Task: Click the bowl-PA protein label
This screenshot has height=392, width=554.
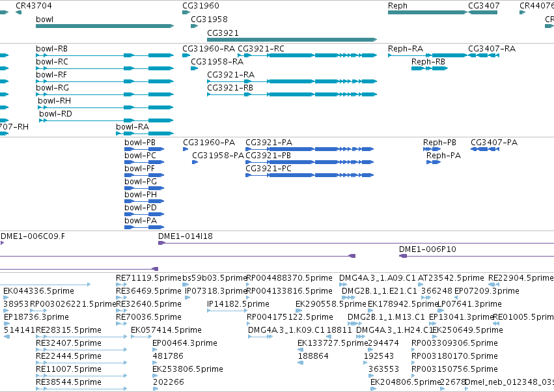Action: click(141, 221)
